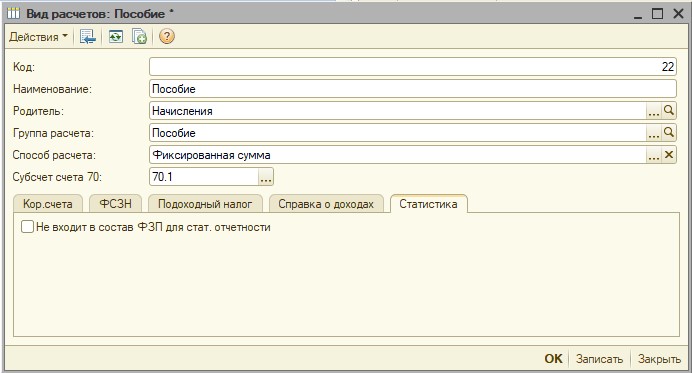Click the refresh (re-read) toolbar icon
692x373 pixels.
(x=116, y=37)
